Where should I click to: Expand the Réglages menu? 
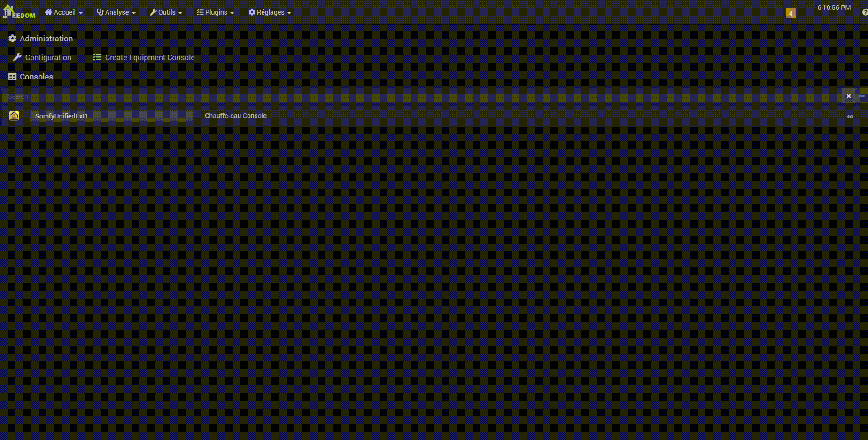(269, 12)
